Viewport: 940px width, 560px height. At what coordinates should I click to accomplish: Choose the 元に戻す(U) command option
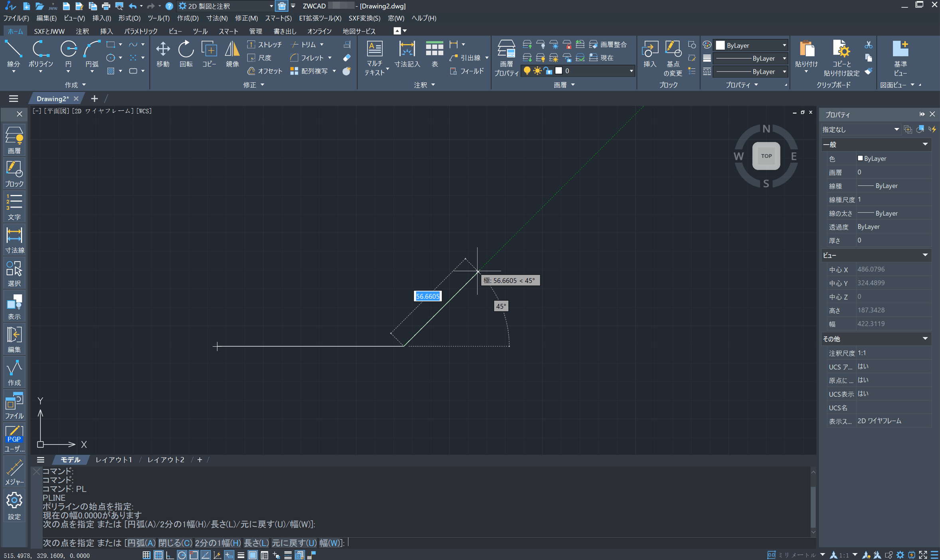(x=294, y=542)
